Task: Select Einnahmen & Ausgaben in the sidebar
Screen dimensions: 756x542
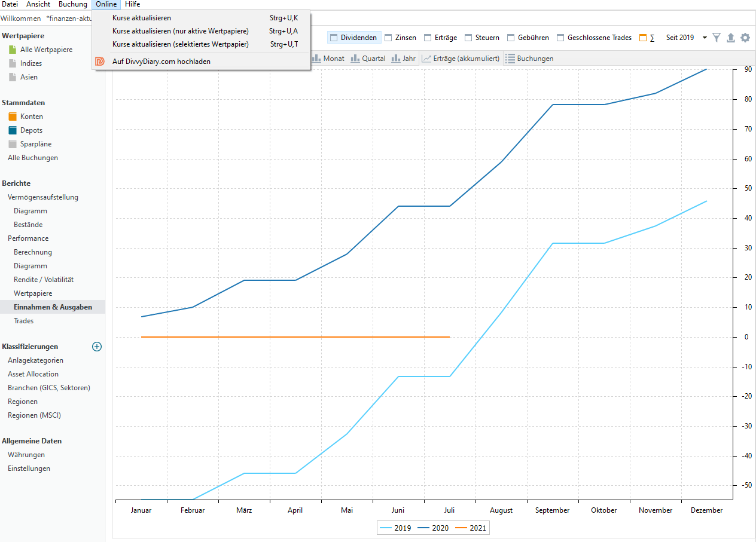Action: point(53,307)
